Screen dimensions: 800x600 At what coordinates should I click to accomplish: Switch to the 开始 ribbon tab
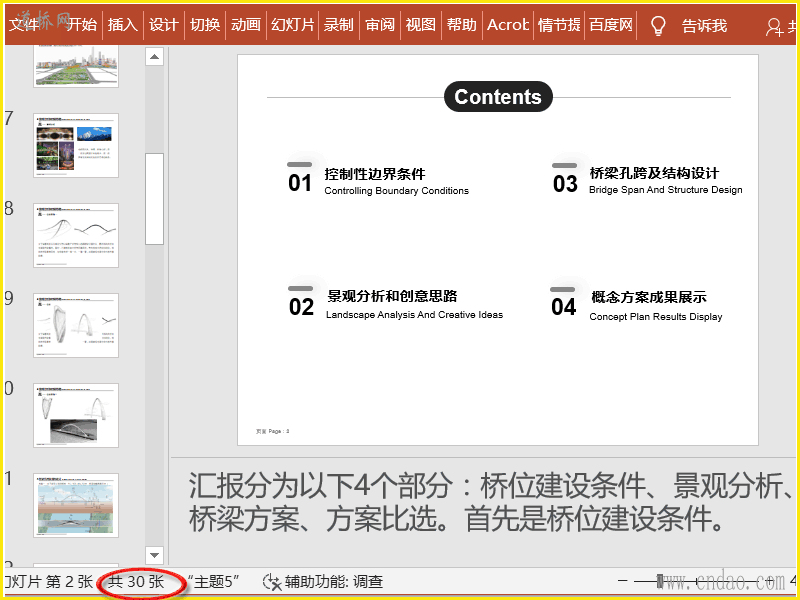[x=82, y=24]
